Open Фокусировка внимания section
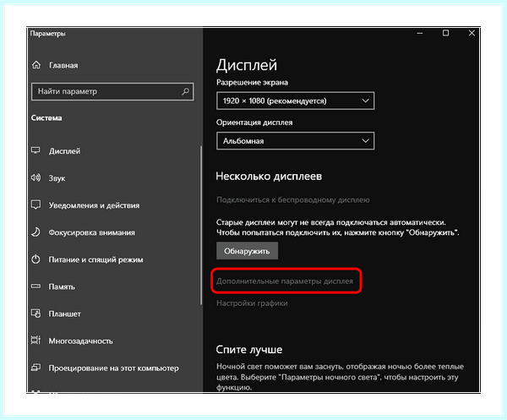Viewport: 507px width, 420px height. [x=92, y=232]
